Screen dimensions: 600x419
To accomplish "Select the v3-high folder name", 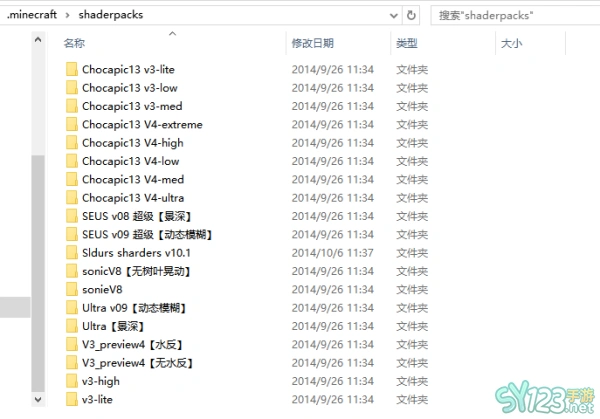I will 101,382.
